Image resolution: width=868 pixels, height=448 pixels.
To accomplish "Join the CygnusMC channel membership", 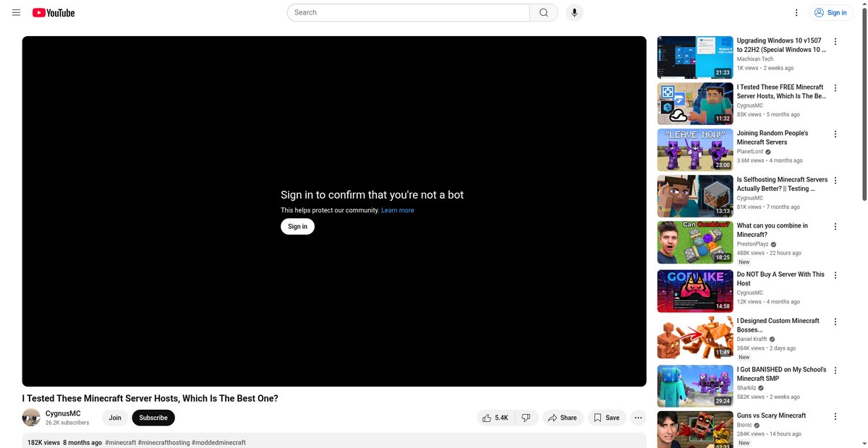I will (x=115, y=418).
